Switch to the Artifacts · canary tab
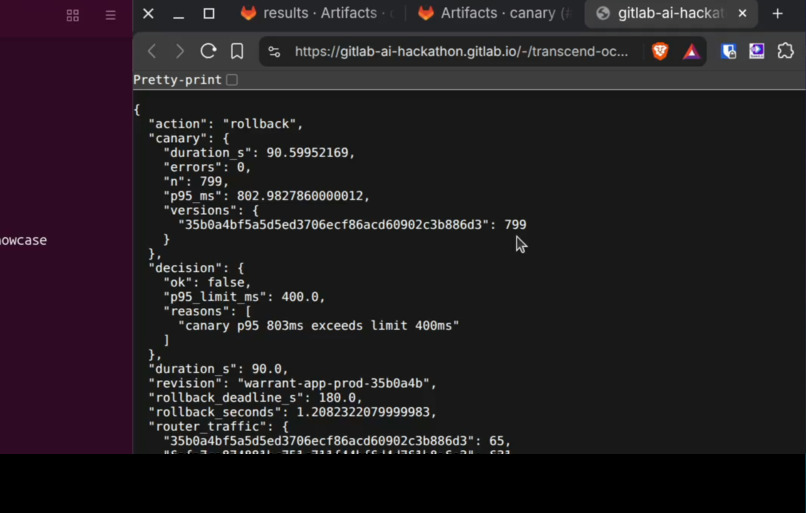Viewport: 806px width, 513px height. tap(494, 13)
